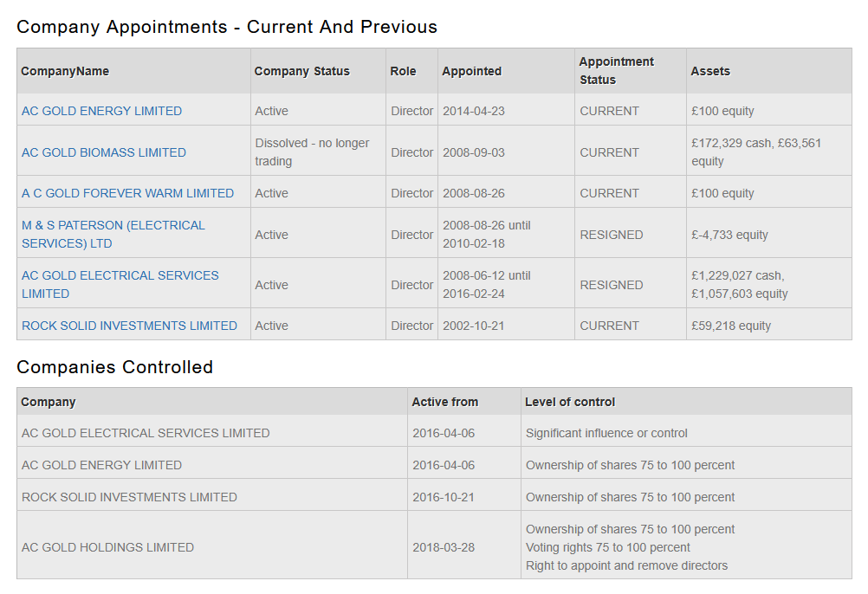868x594 pixels.
Task: Open M & S PATERSON (ELECTRICAL SERVICES) link
Action: click(113, 234)
